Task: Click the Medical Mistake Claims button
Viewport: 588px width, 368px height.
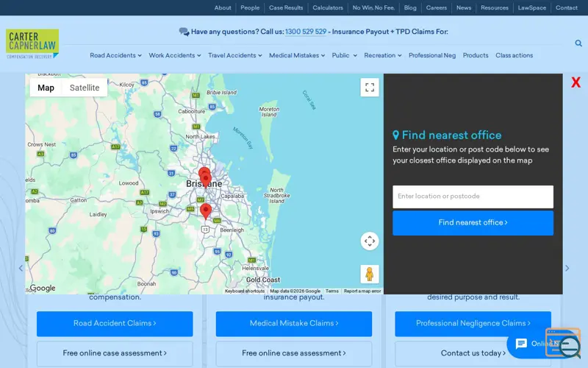Action: pyautogui.click(x=294, y=323)
